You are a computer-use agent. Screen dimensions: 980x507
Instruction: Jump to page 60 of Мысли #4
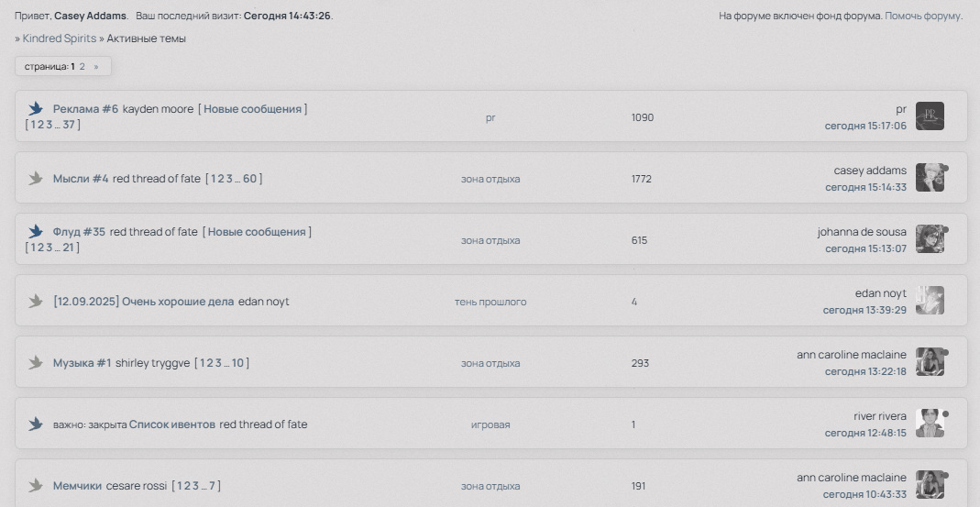click(249, 179)
